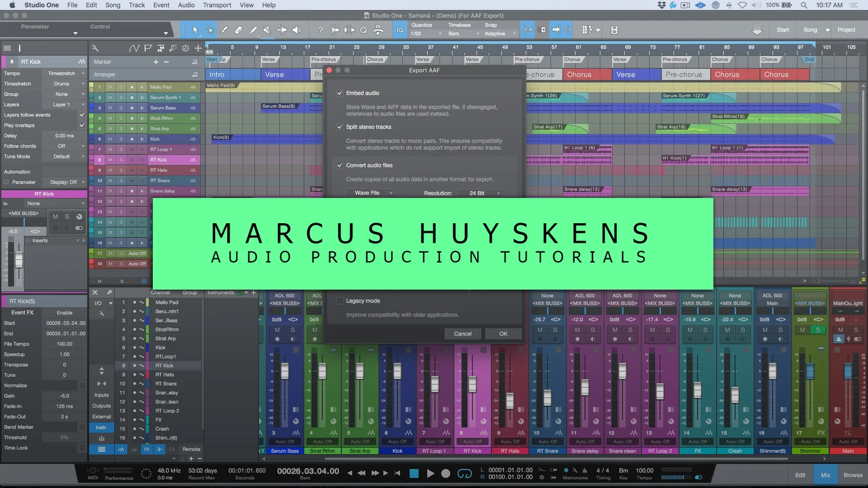Open the Track menu
868x488 pixels.
point(137,5)
